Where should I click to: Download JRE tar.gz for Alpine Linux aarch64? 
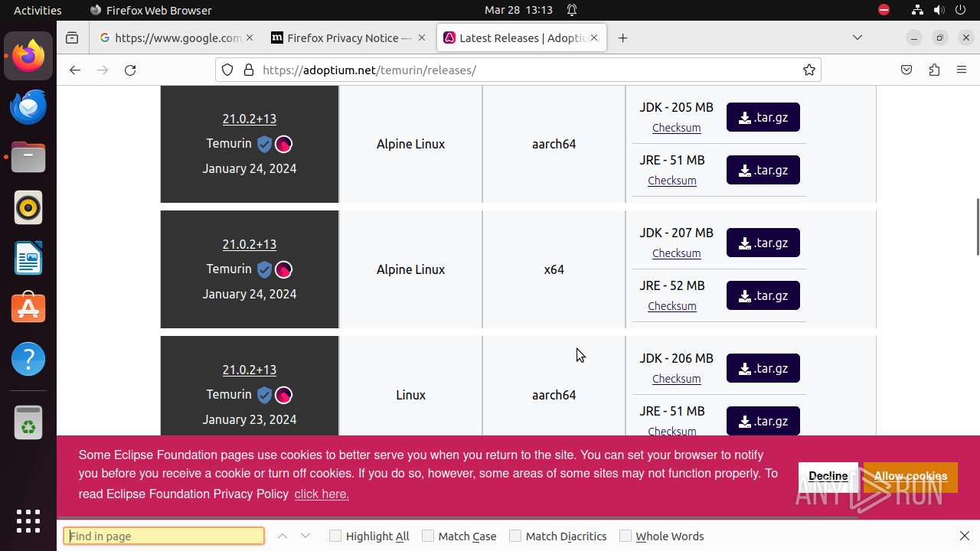pyautogui.click(x=763, y=170)
